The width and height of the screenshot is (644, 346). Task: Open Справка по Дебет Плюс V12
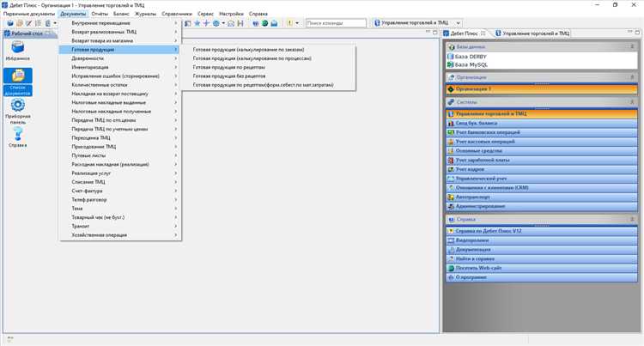(x=542, y=231)
